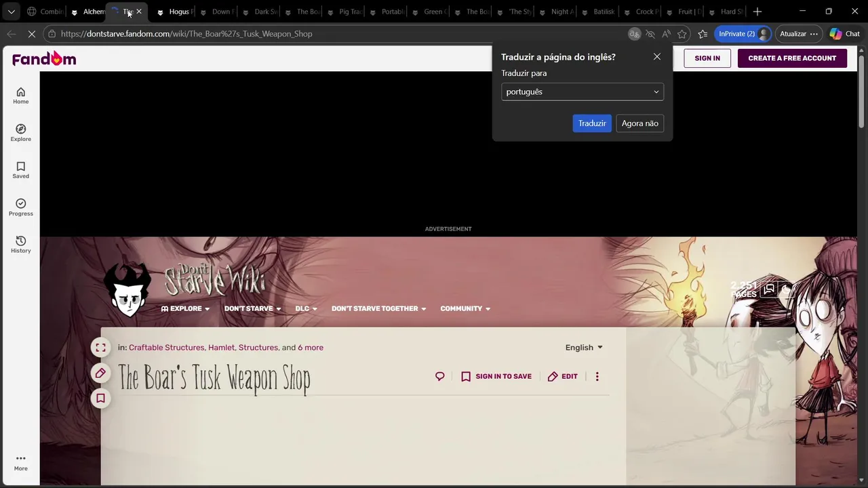This screenshot has height=488, width=868.
Task: Open the Explore compass icon in sidebar
Action: click(20, 133)
